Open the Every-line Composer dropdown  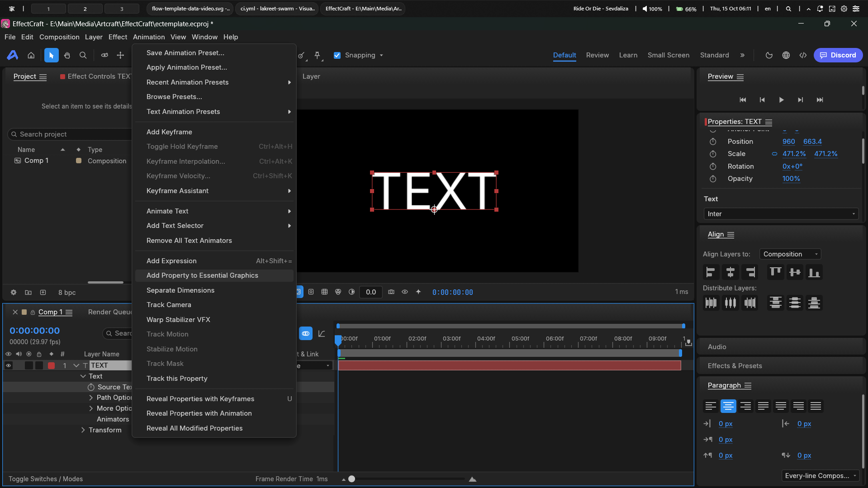coord(820,476)
